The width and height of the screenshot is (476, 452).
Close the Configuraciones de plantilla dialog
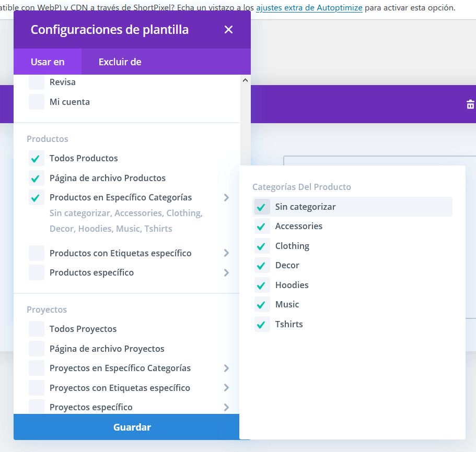(228, 29)
